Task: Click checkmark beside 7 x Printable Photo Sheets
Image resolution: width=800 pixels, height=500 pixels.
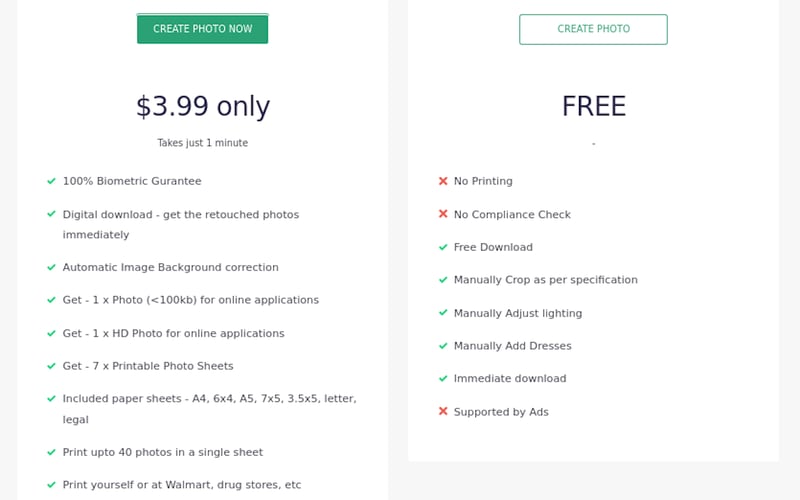Action: pos(51,366)
